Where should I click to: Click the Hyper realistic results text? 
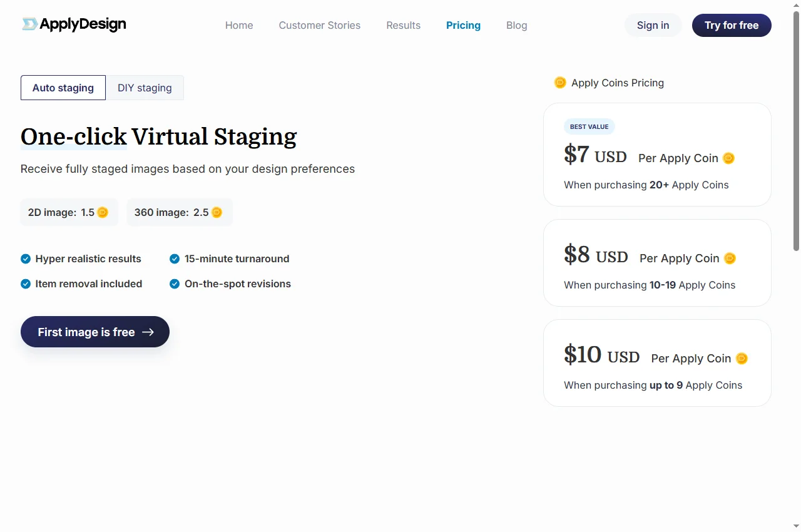[x=88, y=258]
